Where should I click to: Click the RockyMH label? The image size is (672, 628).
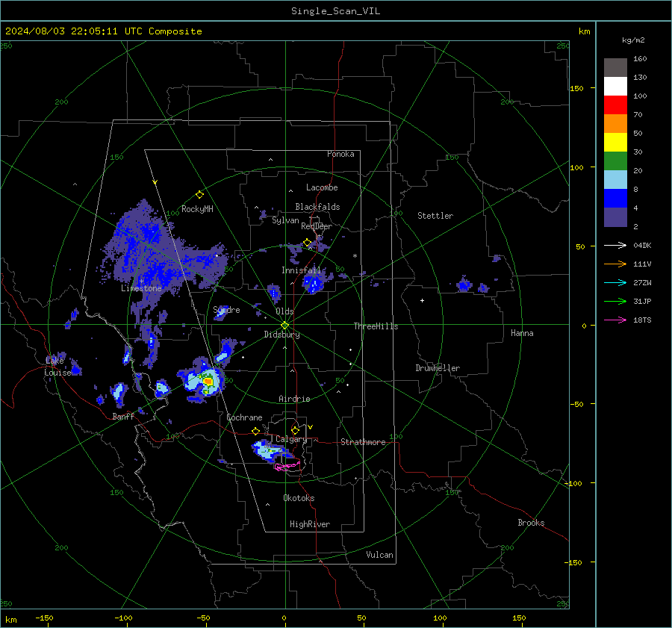pos(197,209)
